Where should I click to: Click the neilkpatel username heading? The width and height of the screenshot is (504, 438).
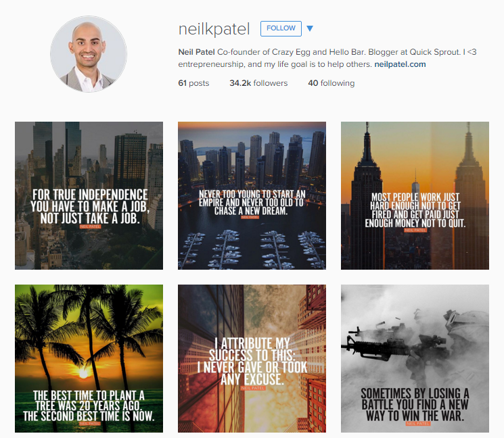[x=214, y=29]
